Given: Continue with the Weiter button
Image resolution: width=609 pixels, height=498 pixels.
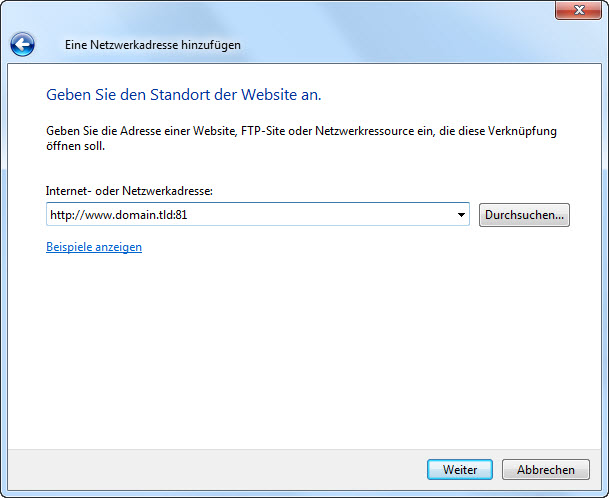Looking at the screenshot, I should (460, 469).
